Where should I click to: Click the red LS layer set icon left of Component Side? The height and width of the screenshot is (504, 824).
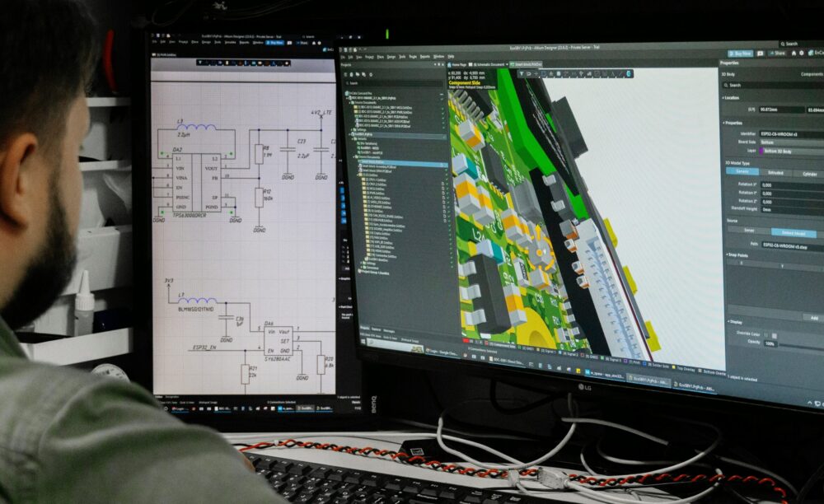466,340
